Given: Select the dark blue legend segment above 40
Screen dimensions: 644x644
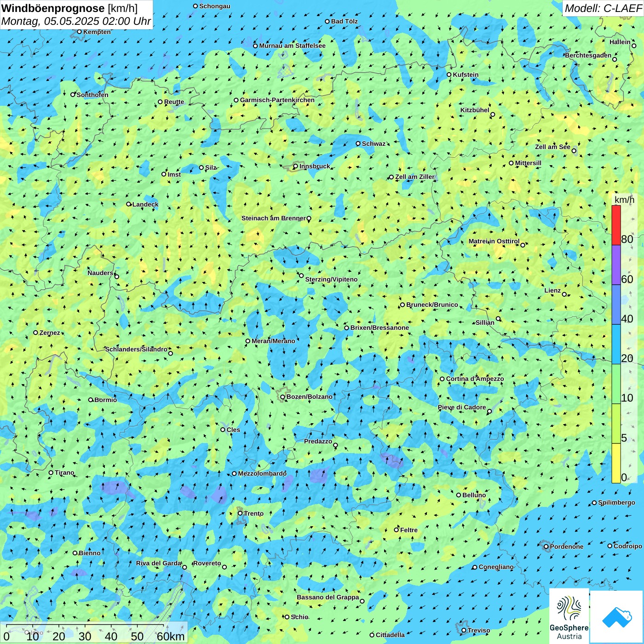Looking at the screenshot, I should (616, 305).
